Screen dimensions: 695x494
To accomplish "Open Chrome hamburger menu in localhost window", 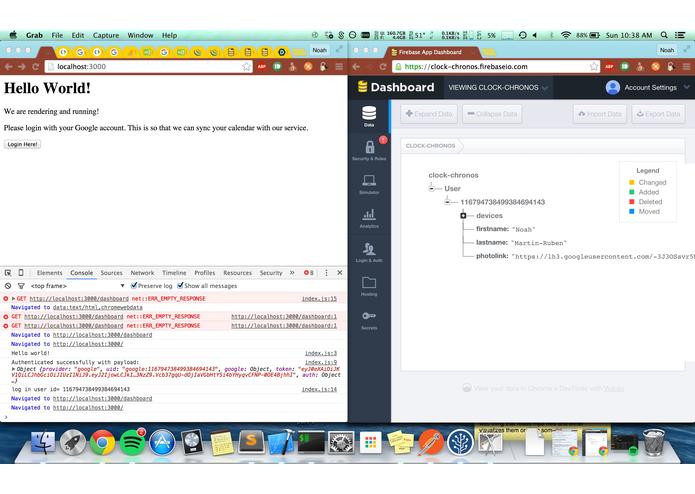I will (339, 66).
